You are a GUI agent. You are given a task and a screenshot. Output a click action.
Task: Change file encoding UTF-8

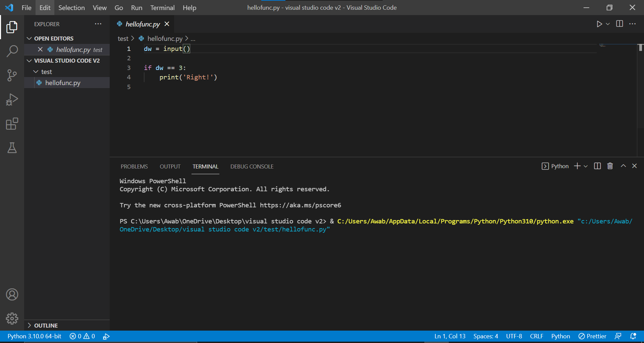tap(514, 336)
